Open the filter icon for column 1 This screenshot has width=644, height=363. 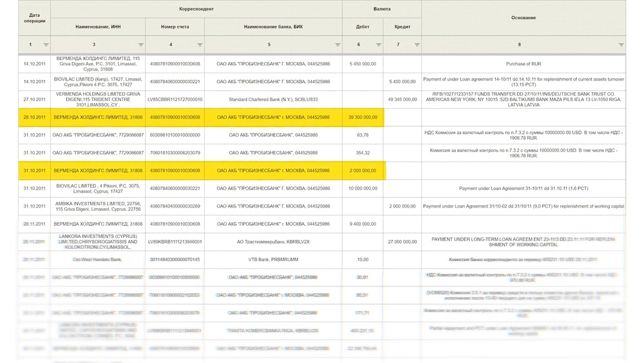coord(46,45)
